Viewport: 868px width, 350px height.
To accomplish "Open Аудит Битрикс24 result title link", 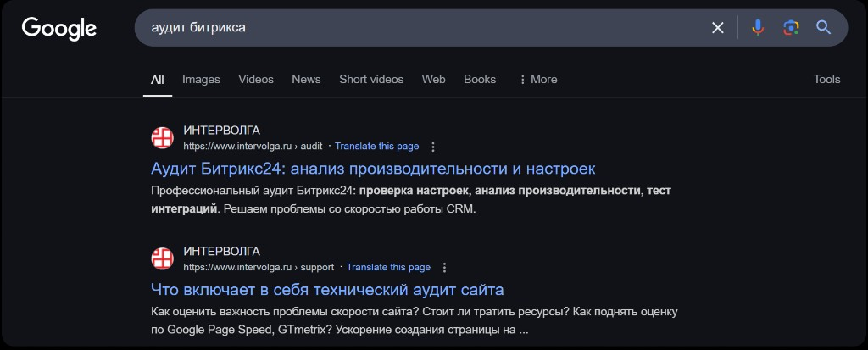I will coord(373,169).
